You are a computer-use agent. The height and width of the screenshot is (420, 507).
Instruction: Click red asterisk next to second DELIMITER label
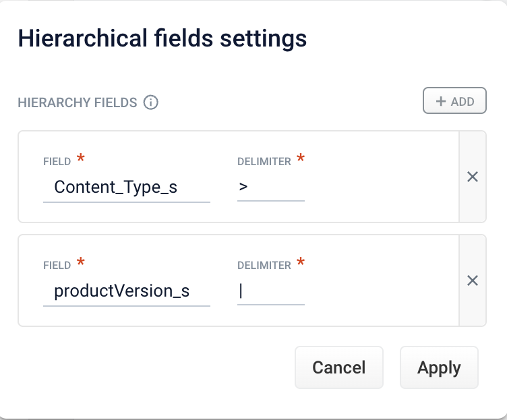[301, 263]
